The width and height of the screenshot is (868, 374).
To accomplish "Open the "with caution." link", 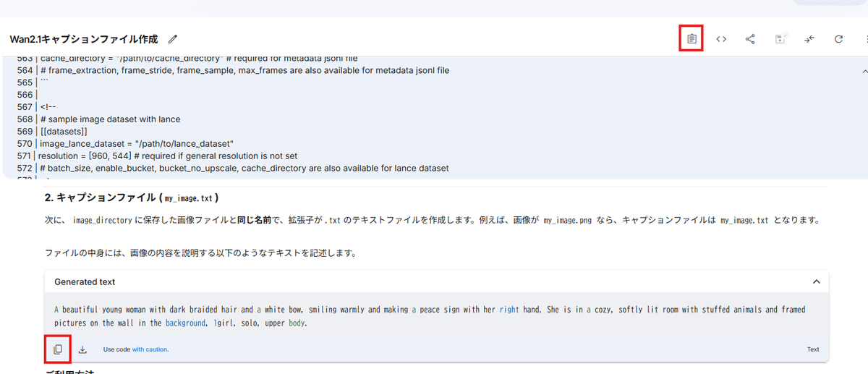I will pos(150,349).
